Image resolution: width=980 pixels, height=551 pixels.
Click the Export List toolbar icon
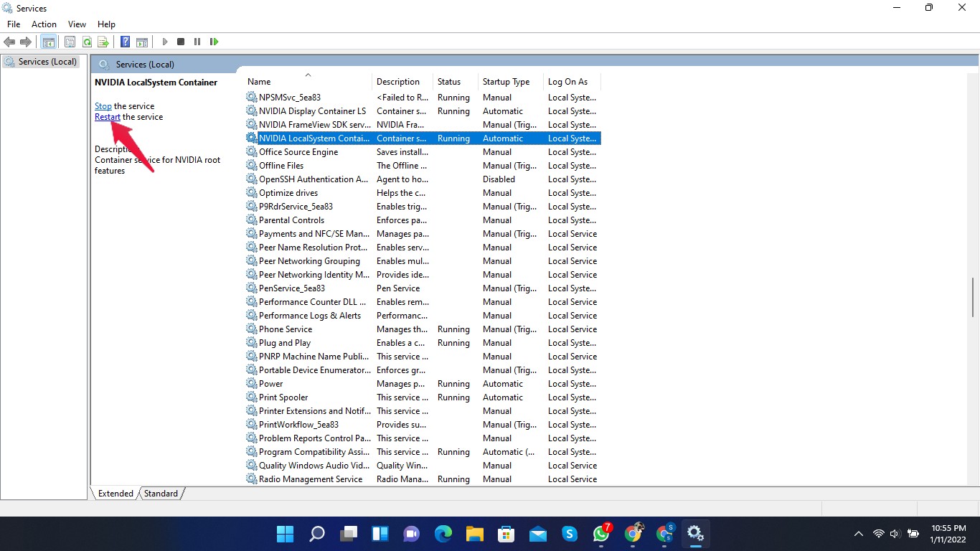click(x=103, y=42)
